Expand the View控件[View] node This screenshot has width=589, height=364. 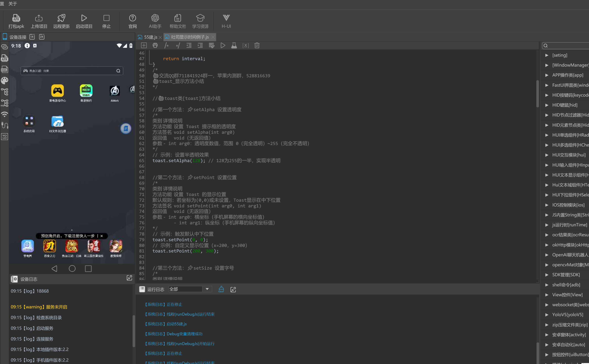(547, 295)
